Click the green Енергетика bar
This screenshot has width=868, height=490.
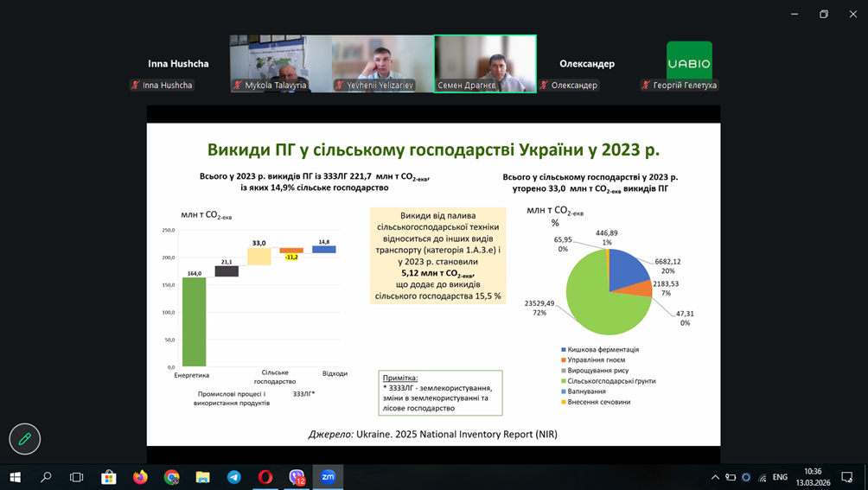[195, 321]
